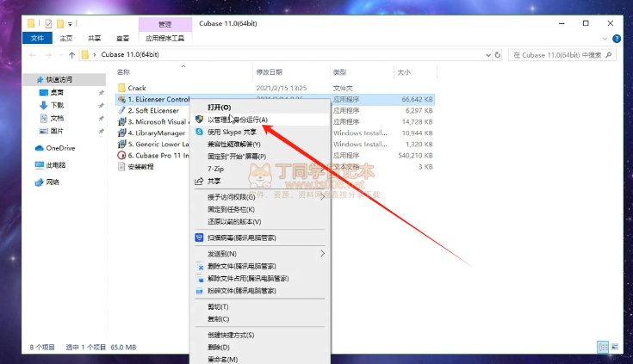Image resolution: width=633 pixels, height=364 pixels.
Task: Click the back navigation arrow
Action: [x=33, y=55]
